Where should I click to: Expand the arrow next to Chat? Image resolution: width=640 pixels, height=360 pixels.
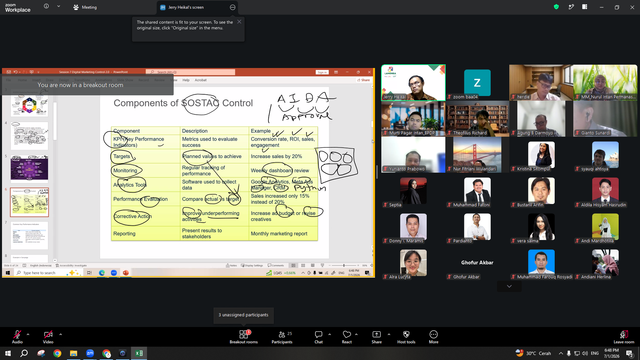pyautogui.click(x=329, y=334)
